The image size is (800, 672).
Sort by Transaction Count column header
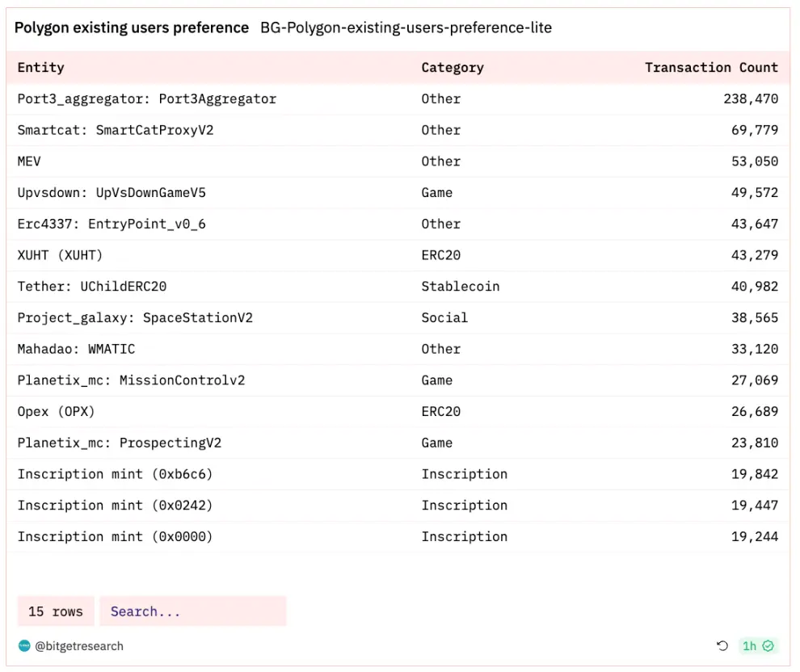point(711,68)
